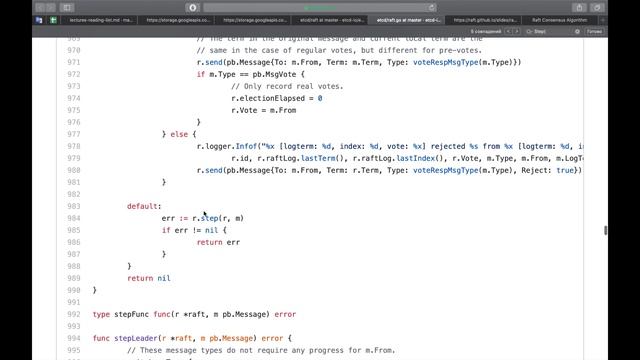640x360 pixels.
Task: Click 'step' in 'err := r.step(r, m)'
Action: pos(209,218)
